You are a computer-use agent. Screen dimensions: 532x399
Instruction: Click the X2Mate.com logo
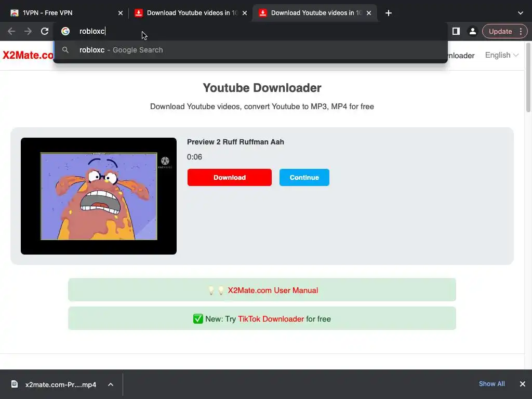28,55
